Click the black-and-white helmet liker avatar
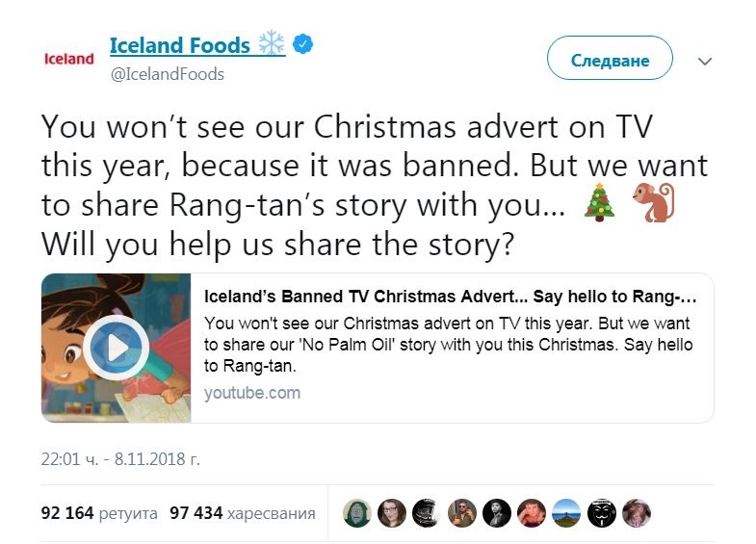Image resolution: width=756 pixels, height=544 pixels. [427, 513]
